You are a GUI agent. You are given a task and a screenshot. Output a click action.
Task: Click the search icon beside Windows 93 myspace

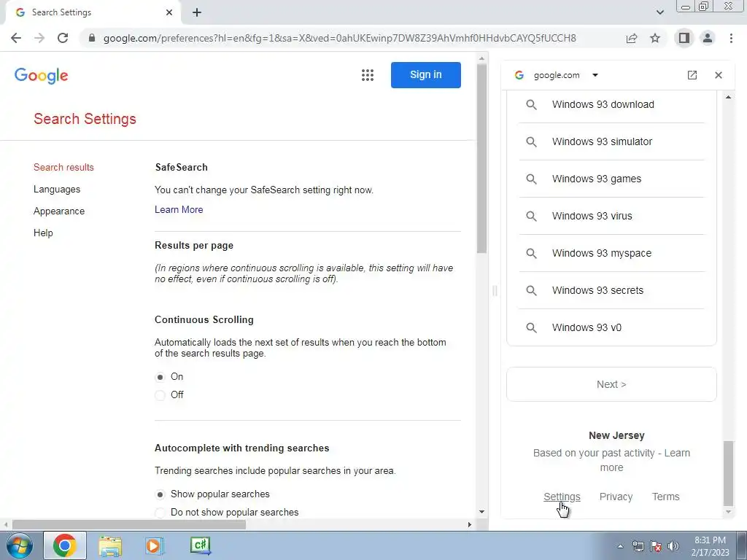531,253
